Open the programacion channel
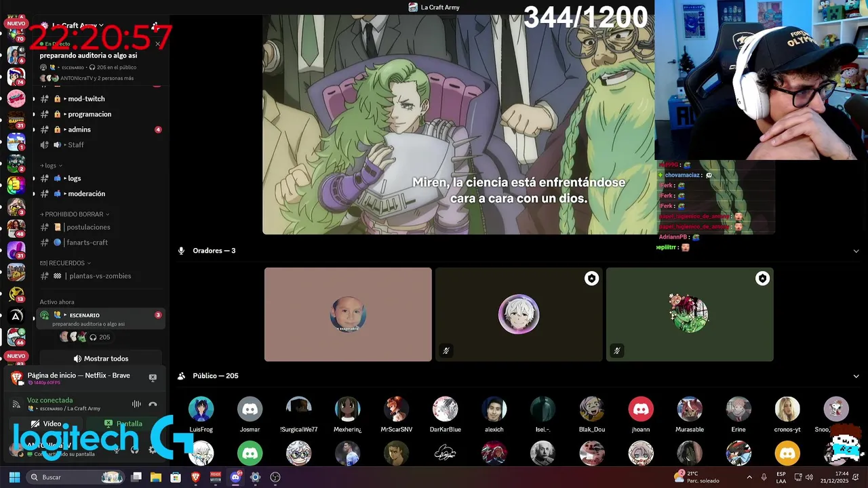This screenshot has height=488, width=868. tap(100, 115)
